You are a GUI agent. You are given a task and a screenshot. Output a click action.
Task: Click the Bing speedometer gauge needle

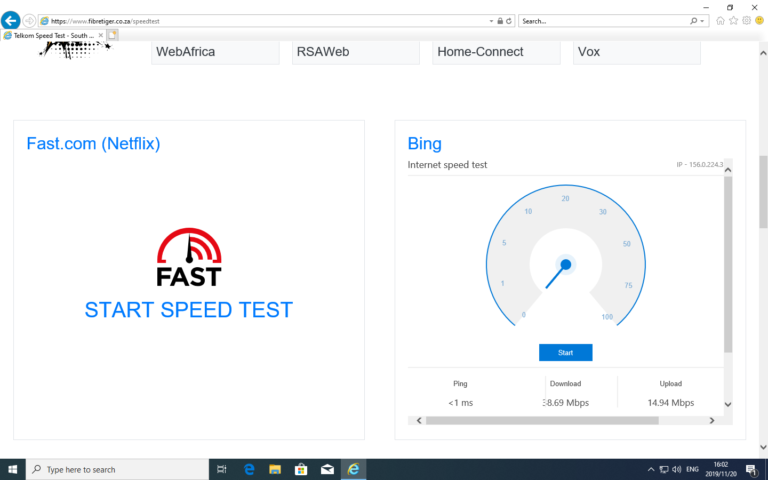(556, 276)
